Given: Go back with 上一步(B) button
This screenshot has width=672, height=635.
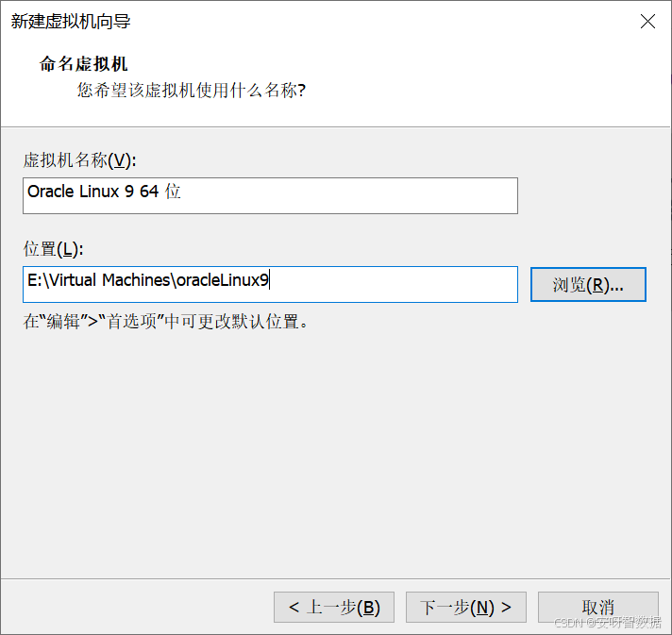Looking at the screenshot, I should coord(334,607).
